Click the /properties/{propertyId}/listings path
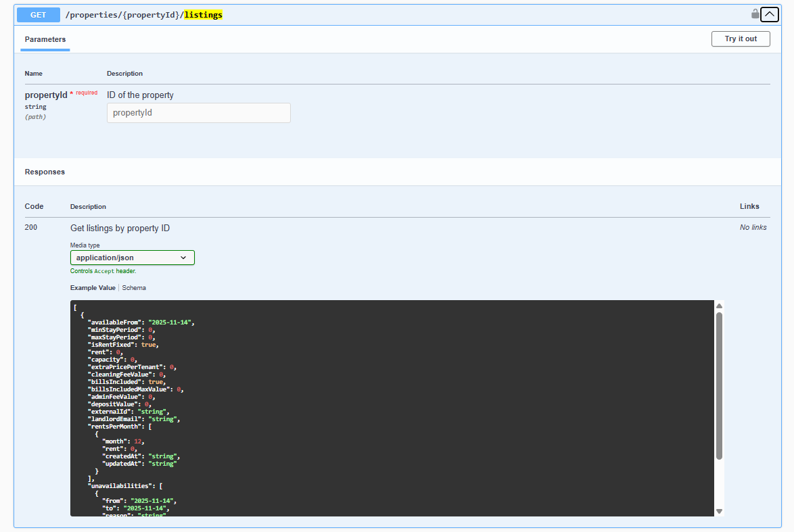The image size is (794, 532). [144, 15]
